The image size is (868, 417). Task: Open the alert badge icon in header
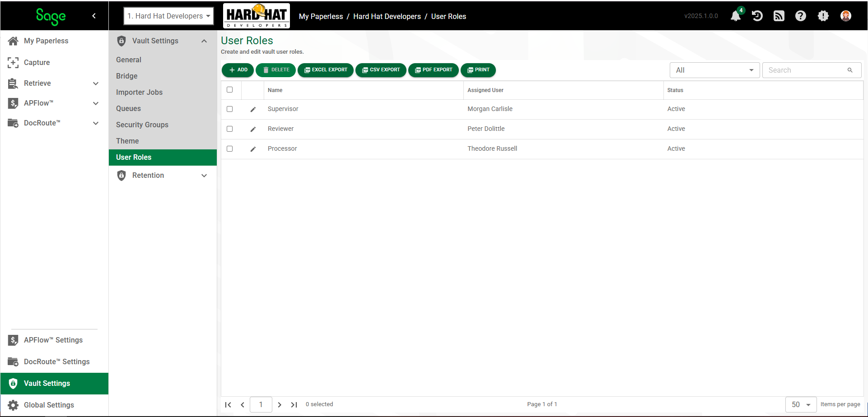[823, 16]
